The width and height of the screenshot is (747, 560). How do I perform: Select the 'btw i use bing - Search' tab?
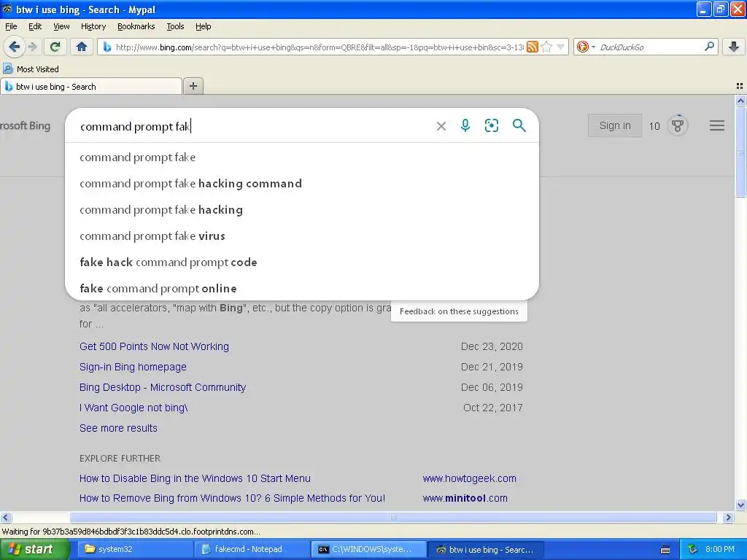pyautogui.click(x=91, y=86)
